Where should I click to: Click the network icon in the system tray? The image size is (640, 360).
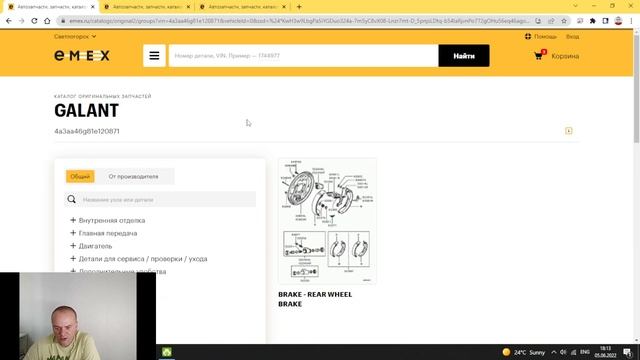573,352
